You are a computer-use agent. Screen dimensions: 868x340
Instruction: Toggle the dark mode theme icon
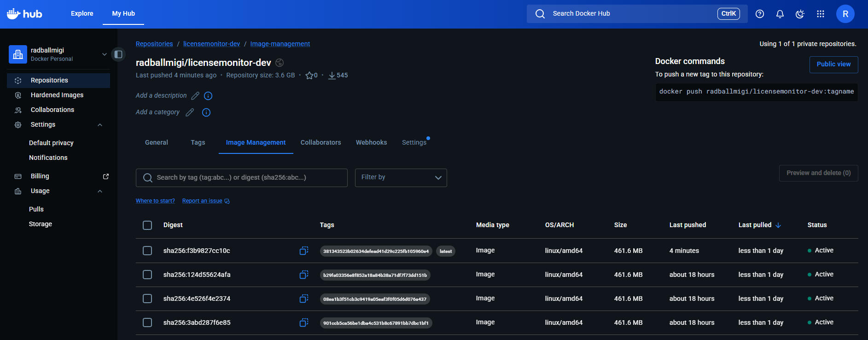coord(800,14)
